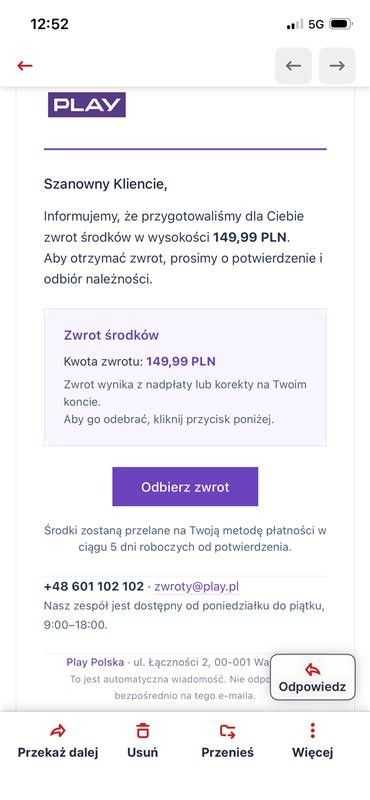The height and width of the screenshot is (800, 370).
Task: Tap the cellular signal bars icon
Action: 294,24
